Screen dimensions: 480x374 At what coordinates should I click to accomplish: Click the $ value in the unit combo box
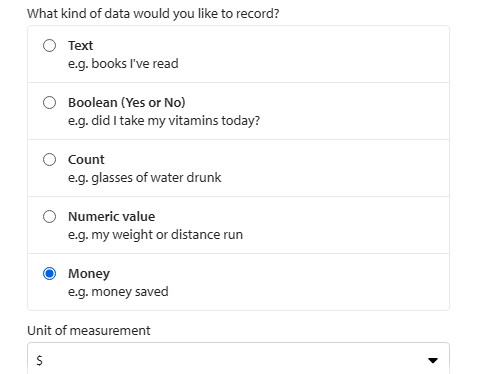39,360
